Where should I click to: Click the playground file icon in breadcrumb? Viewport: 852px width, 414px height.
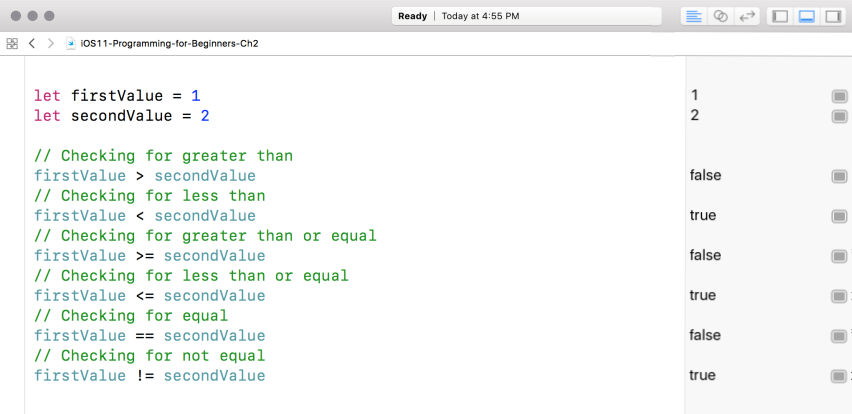point(71,43)
